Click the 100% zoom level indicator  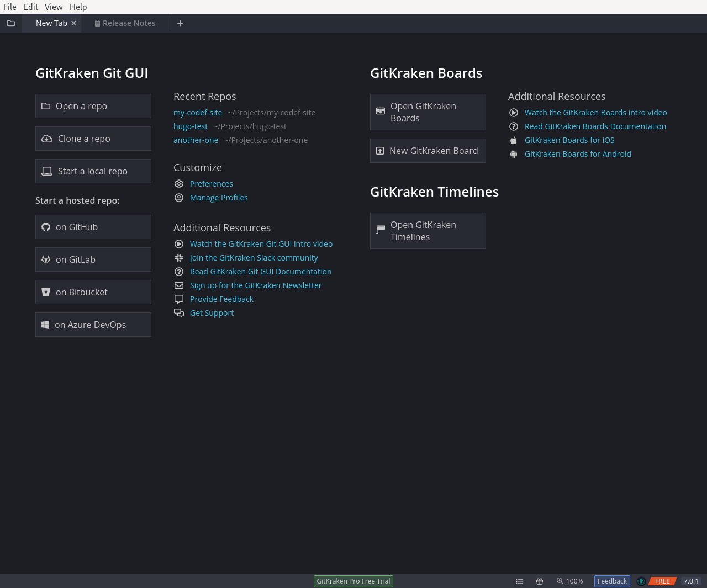pyautogui.click(x=570, y=581)
